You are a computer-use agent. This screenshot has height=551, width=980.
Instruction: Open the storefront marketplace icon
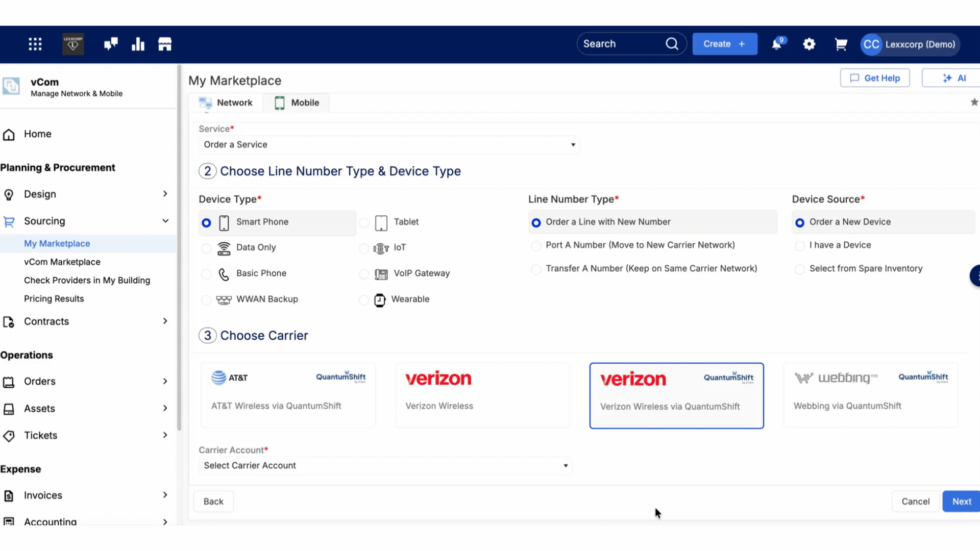tap(165, 44)
